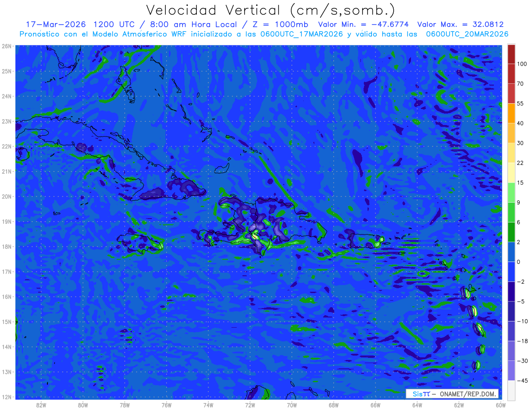This screenshot has width=532, height=411.
Task: Click the '60W' longitude label
Action: (x=501, y=405)
